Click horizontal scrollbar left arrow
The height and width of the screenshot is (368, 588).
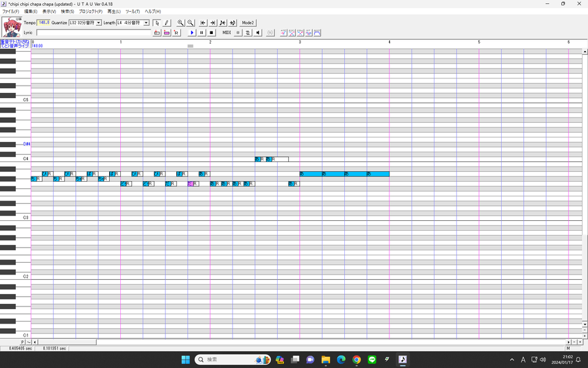point(35,342)
